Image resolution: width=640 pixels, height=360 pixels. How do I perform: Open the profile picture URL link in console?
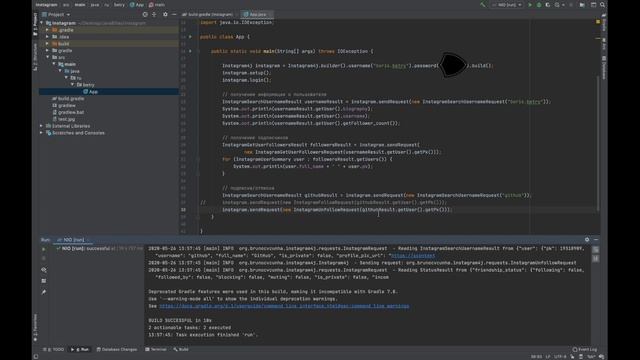click(413, 256)
